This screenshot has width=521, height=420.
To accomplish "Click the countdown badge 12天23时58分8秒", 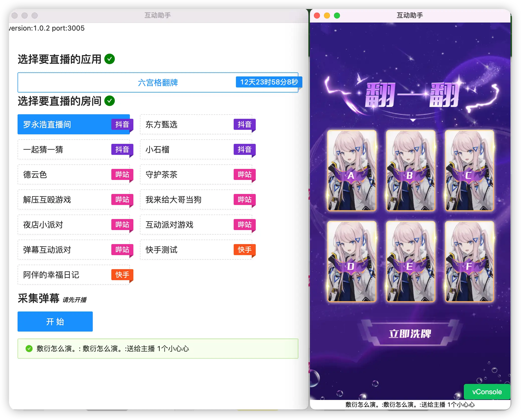I will click(x=269, y=82).
